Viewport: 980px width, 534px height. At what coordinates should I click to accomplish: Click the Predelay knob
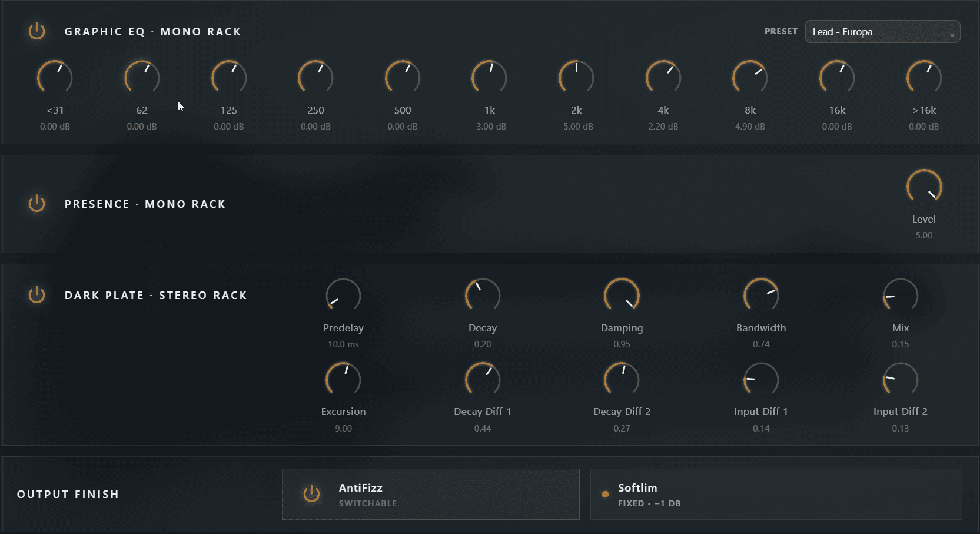click(x=343, y=296)
